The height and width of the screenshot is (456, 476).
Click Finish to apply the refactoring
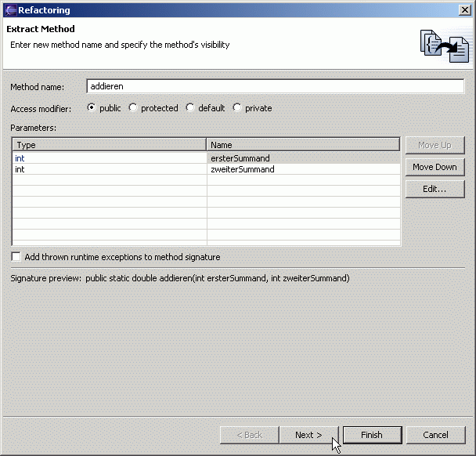(x=372, y=435)
